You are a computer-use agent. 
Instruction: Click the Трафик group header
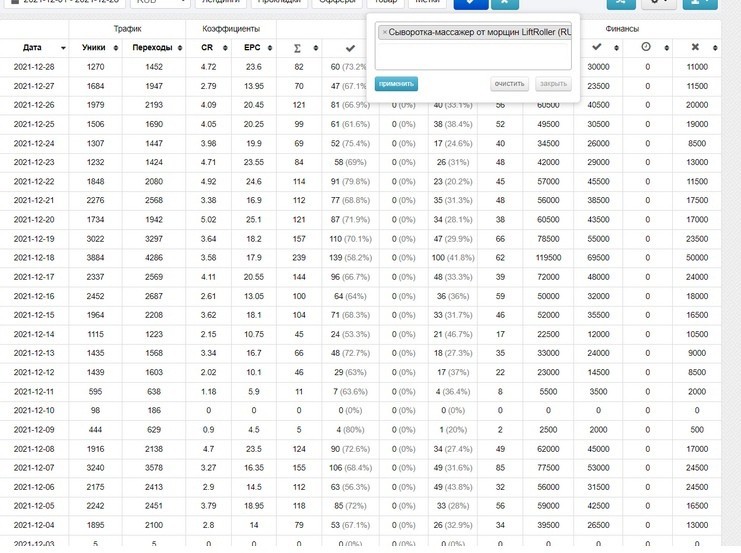tap(127, 29)
